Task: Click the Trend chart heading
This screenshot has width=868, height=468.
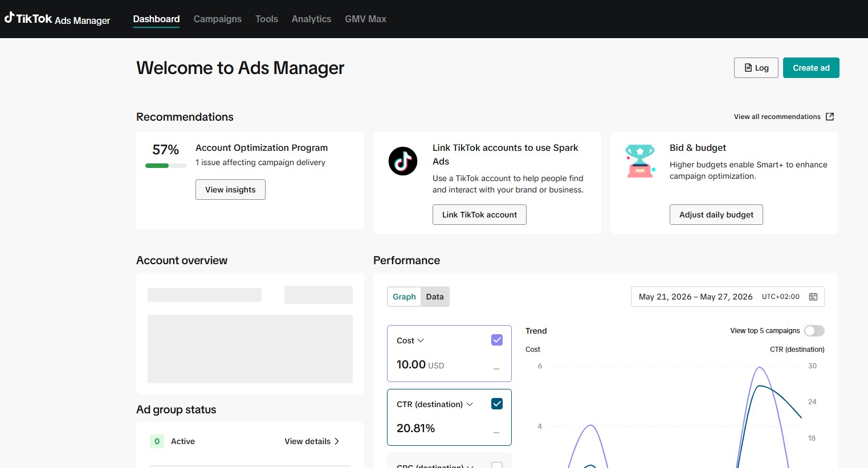Action: click(x=536, y=331)
